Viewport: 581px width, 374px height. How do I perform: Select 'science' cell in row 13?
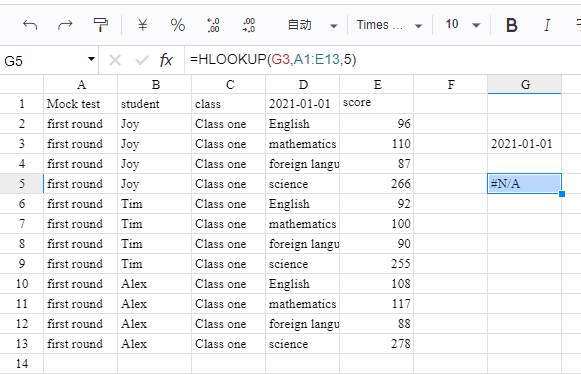303,344
